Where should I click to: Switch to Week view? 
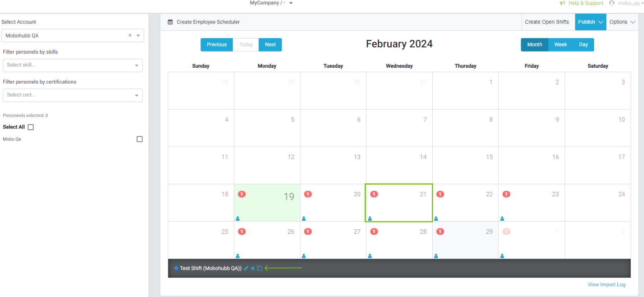(x=560, y=45)
